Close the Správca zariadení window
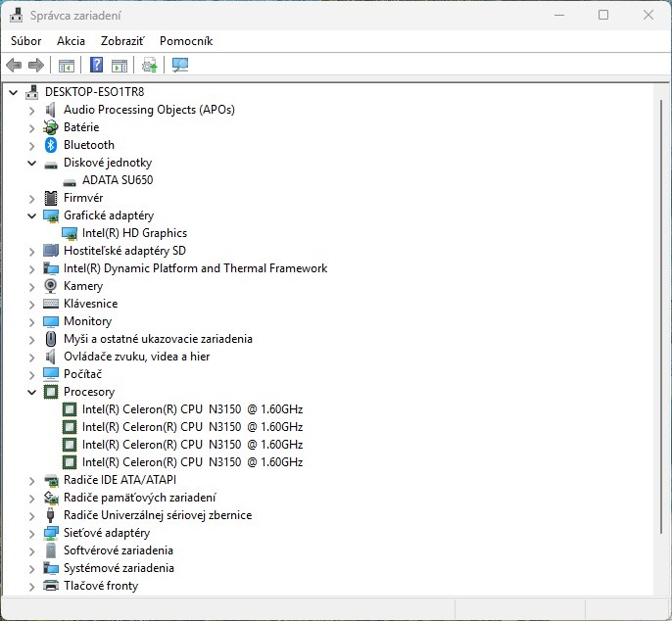Image resolution: width=672 pixels, height=621 pixels. 648,15
